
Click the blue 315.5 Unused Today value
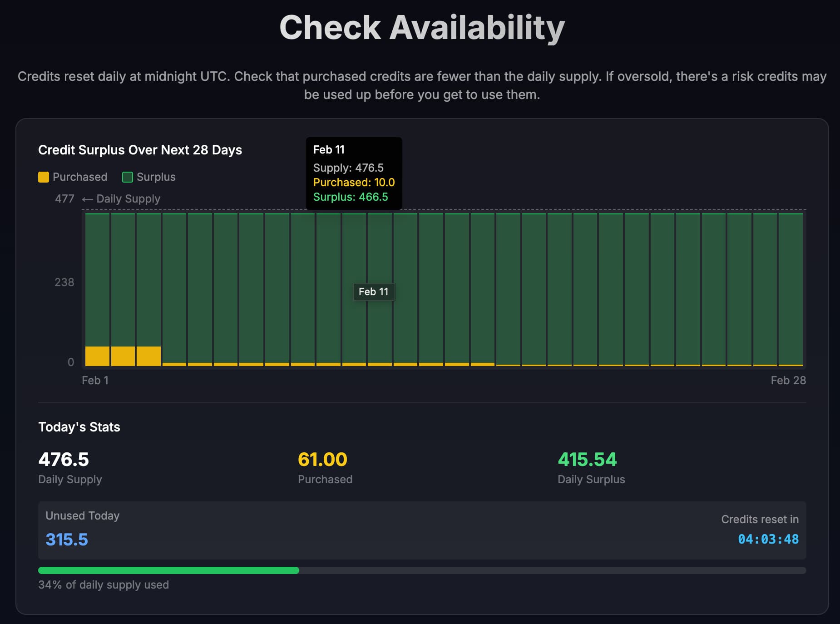pyautogui.click(x=67, y=540)
